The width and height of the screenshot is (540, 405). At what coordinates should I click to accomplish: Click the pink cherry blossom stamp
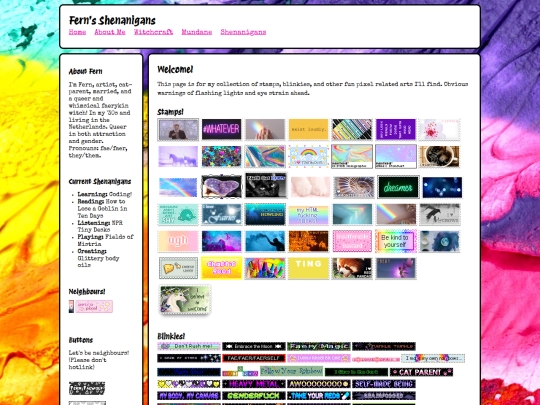[439, 129]
